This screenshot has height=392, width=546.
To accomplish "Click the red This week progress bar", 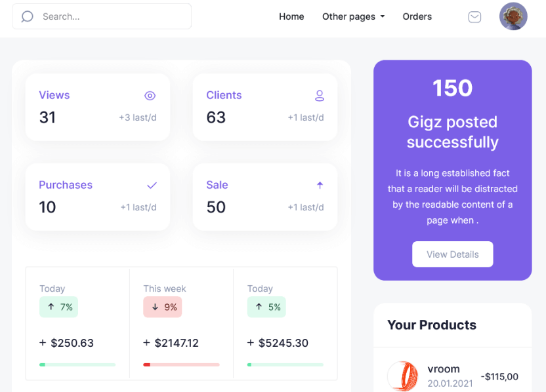I will click(x=181, y=364).
